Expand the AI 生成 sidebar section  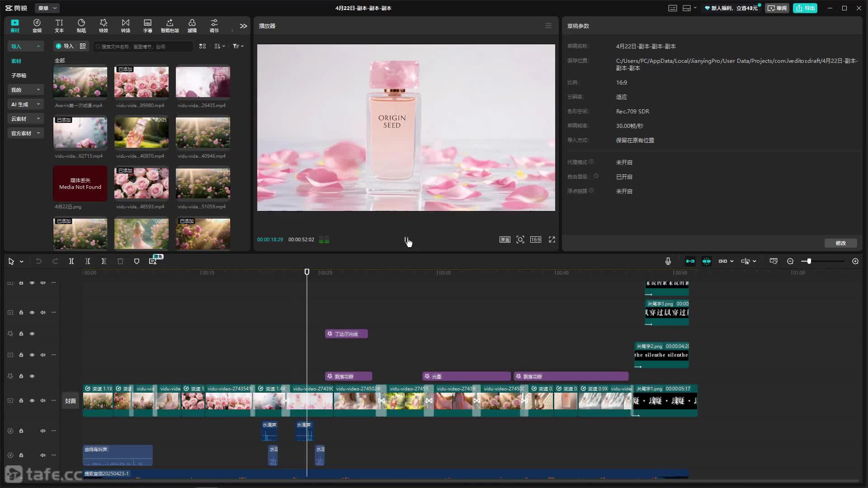(25, 104)
